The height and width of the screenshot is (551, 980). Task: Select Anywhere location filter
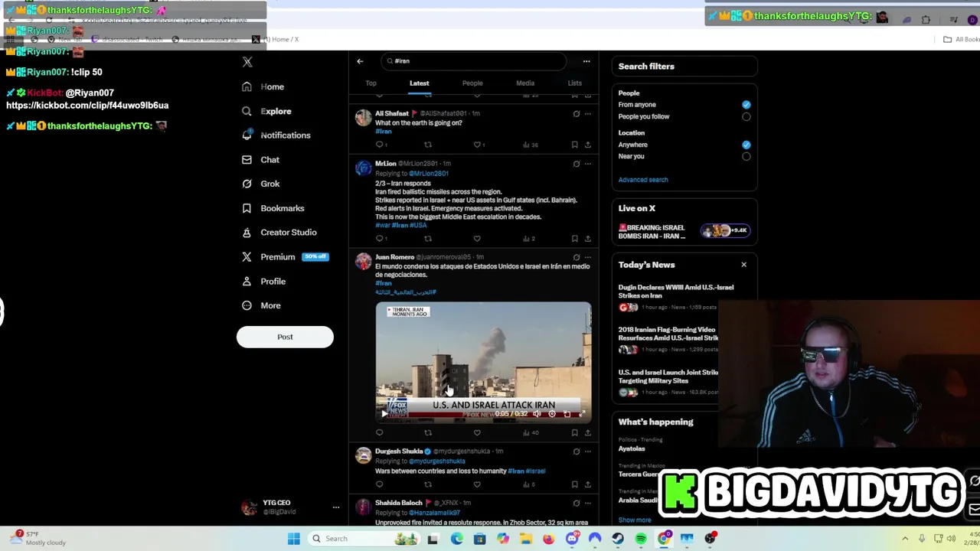[746, 145]
